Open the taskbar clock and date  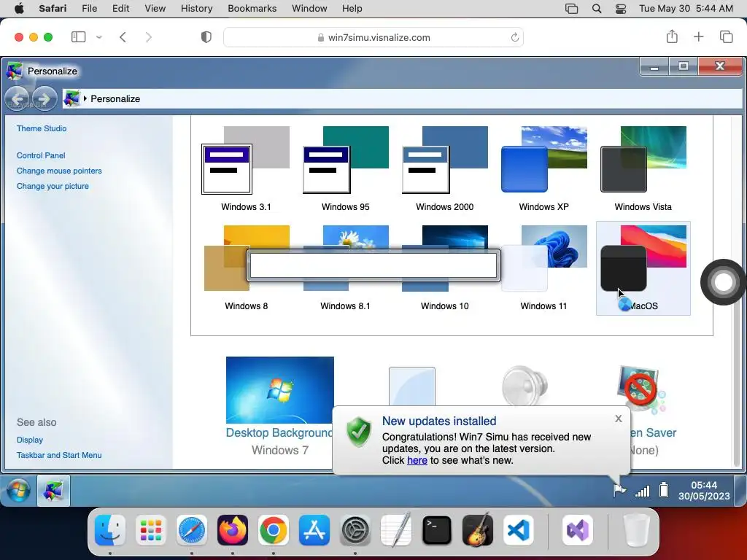click(x=704, y=491)
